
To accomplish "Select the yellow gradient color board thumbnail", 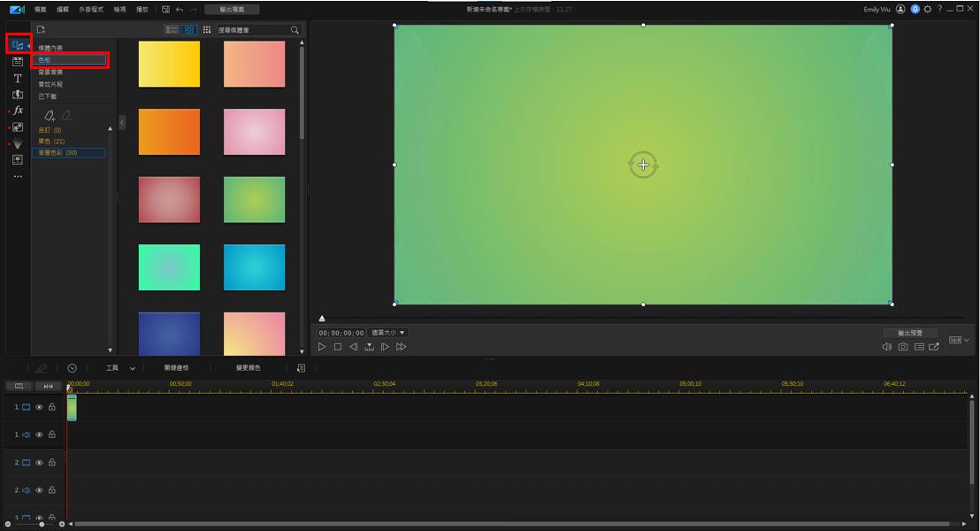I will pos(169,65).
